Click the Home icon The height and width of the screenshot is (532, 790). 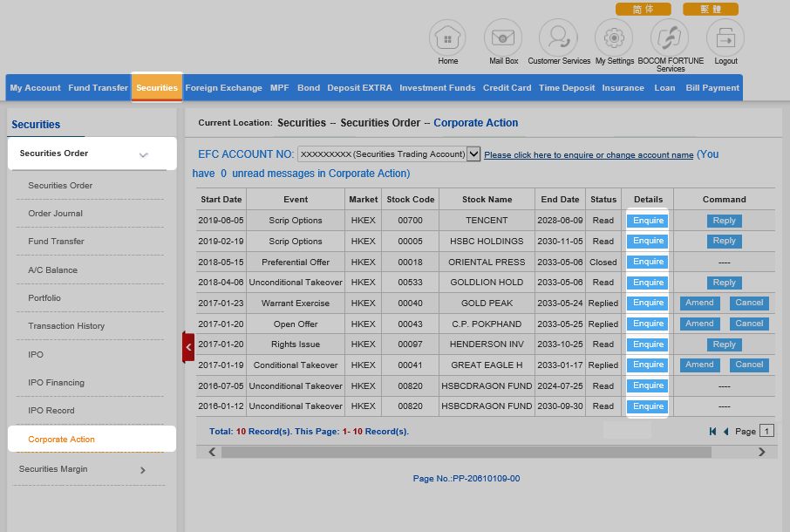point(447,38)
